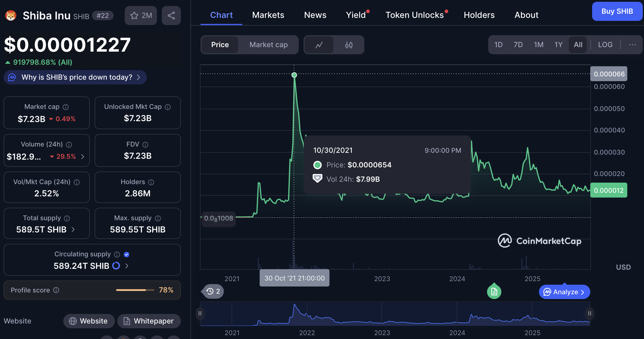Open the Token Unlocks tab
Viewport: 644px width, 339px height.
(x=414, y=15)
